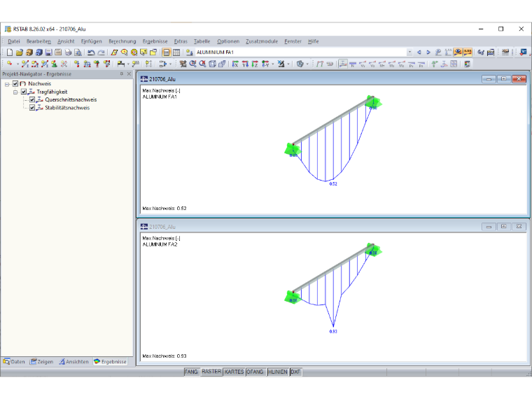Viewport: 532px width, 399px height.
Task: Show axial force N diagram
Action: point(353,64)
